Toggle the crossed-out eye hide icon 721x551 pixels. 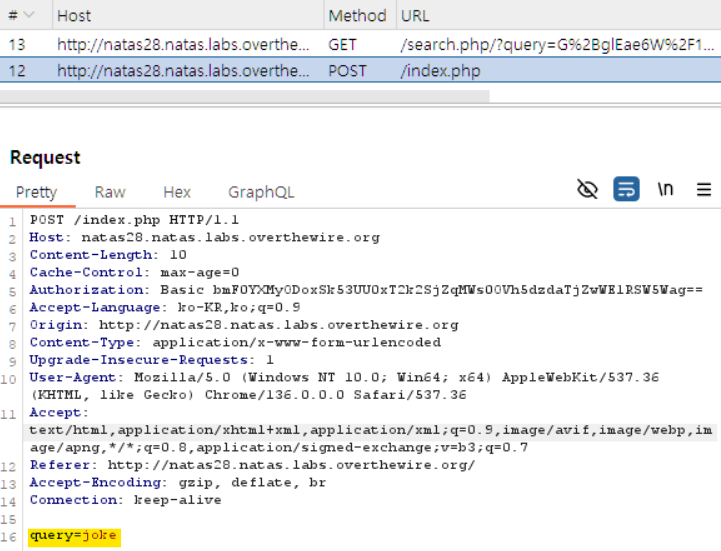pos(588,190)
